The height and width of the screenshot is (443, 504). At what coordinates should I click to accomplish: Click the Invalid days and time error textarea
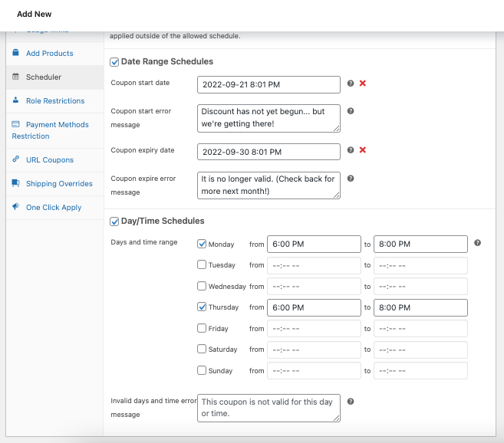(268, 408)
